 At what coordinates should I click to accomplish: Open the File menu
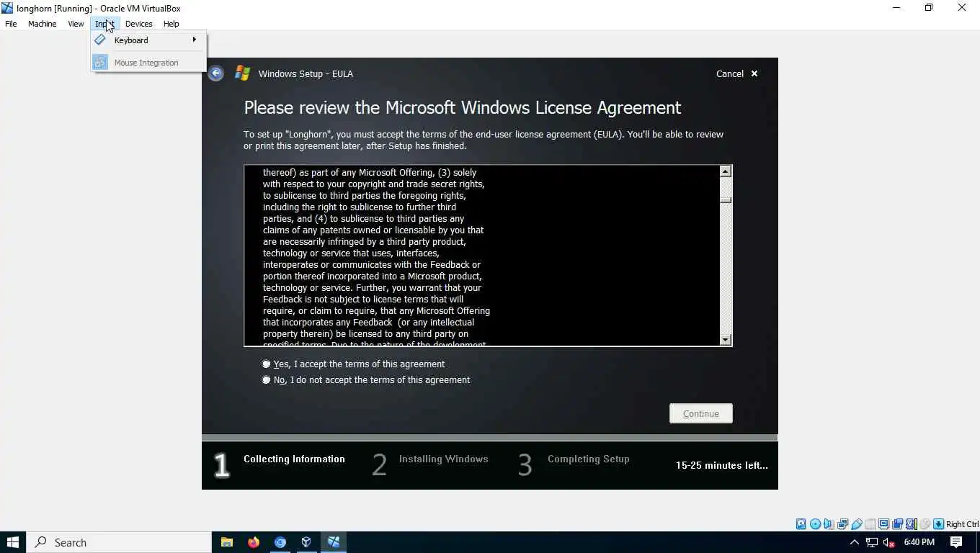(x=11, y=24)
